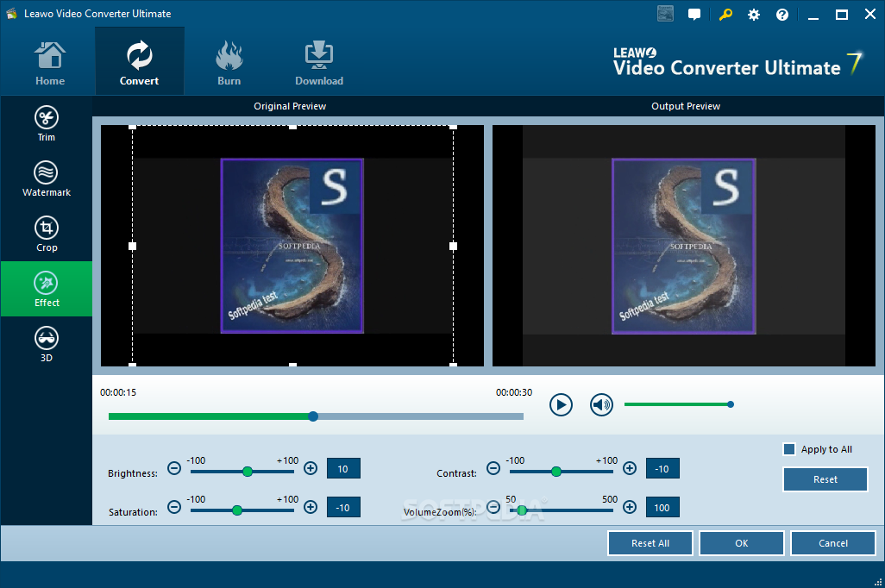The width and height of the screenshot is (885, 588).
Task: Open the Burn tab
Action: pyautogui.click(x=229, y=63)
